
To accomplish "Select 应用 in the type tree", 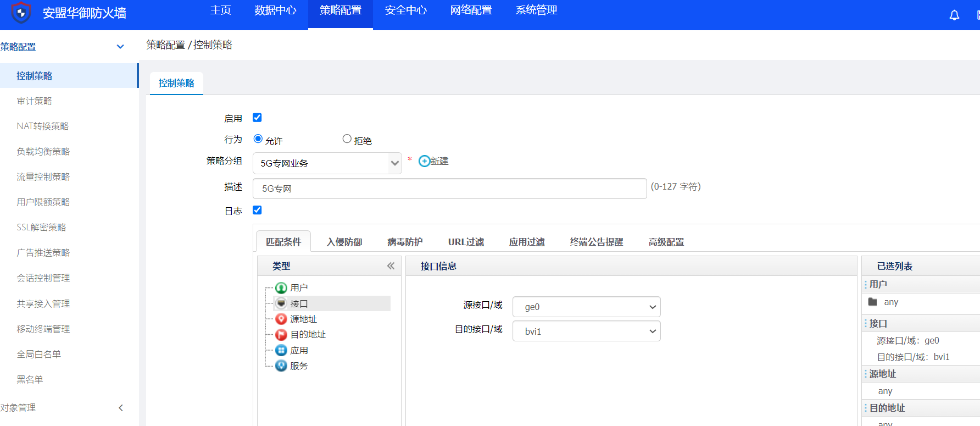I will 299,350.
